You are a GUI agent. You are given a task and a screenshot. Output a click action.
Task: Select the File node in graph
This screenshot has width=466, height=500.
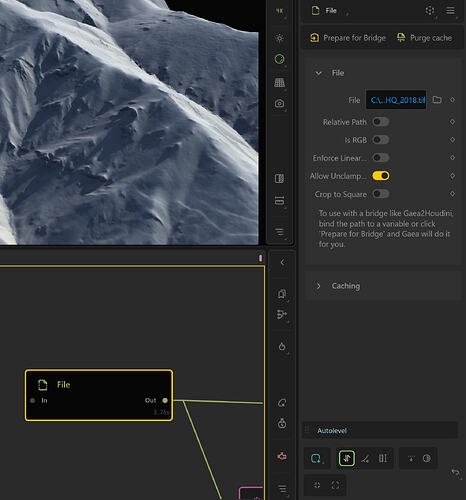(x=99, y=395)
